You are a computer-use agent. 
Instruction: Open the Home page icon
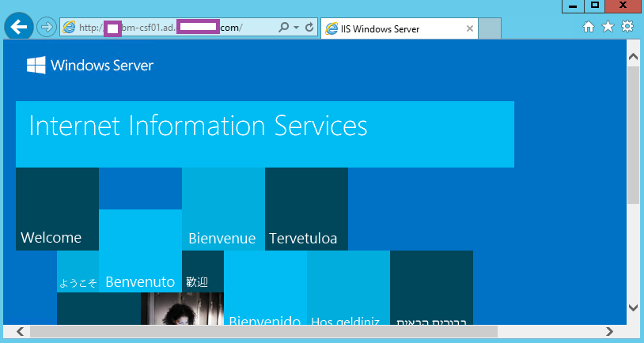(589, 27)
